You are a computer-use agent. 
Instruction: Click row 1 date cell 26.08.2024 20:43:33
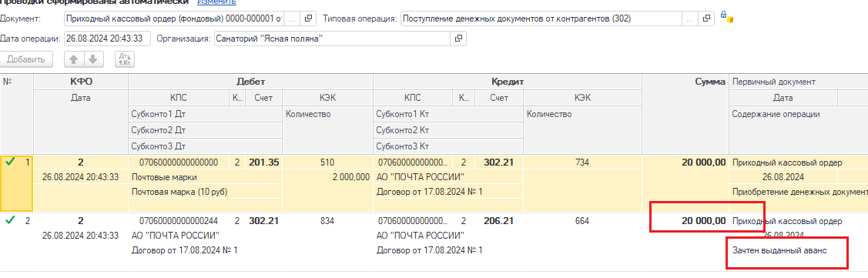[81, 177]
